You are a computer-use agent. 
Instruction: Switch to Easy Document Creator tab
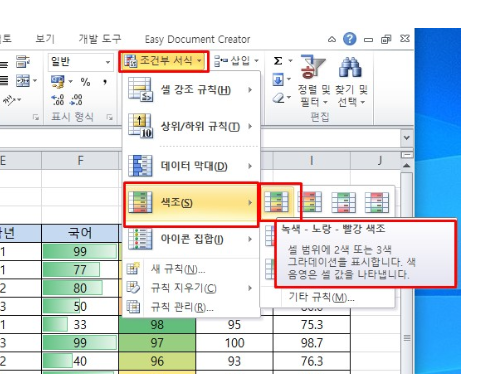pos(197,39)
